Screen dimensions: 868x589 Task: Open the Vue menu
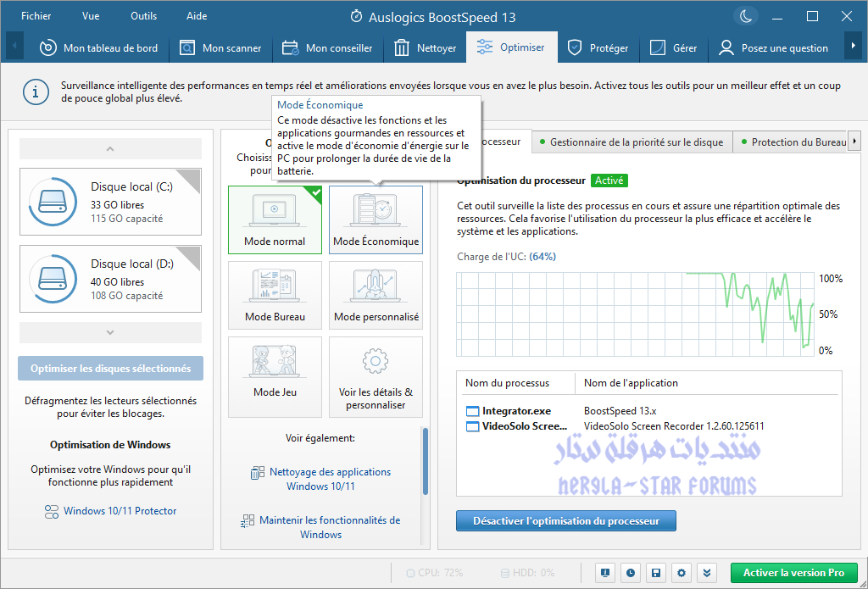pos(91,16)
